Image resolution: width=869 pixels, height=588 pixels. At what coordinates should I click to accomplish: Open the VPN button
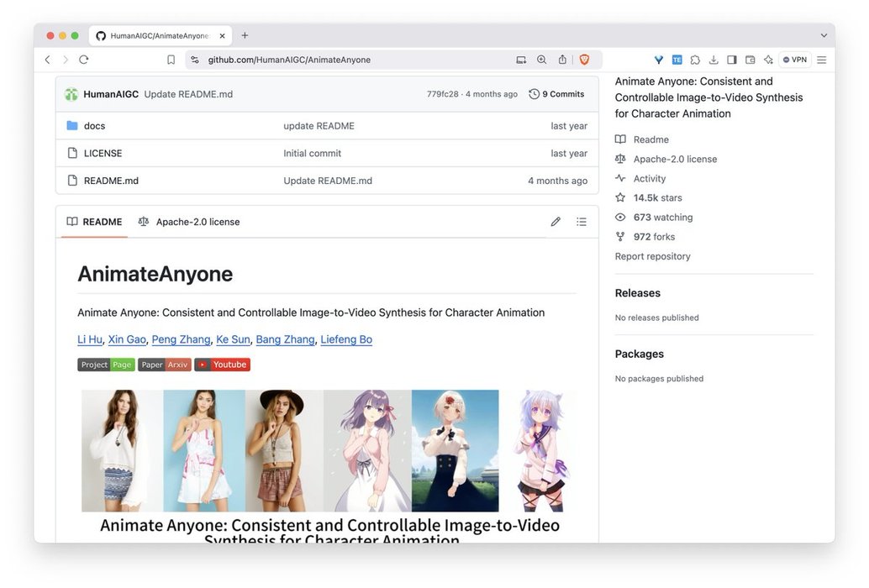795,60
